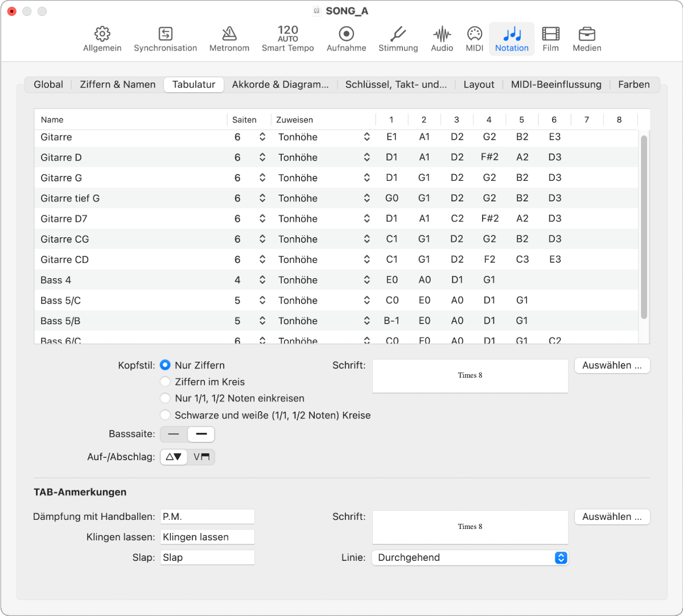Click the Aufnahme record settings icon
Viewport: 683px width, 616px height.
pos(346,39)
